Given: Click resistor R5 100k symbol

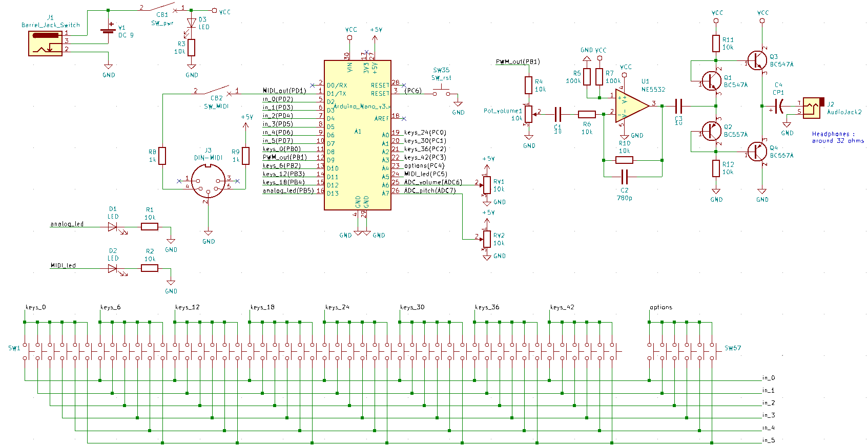Looking at the screenshot, I should click(587, 77).
